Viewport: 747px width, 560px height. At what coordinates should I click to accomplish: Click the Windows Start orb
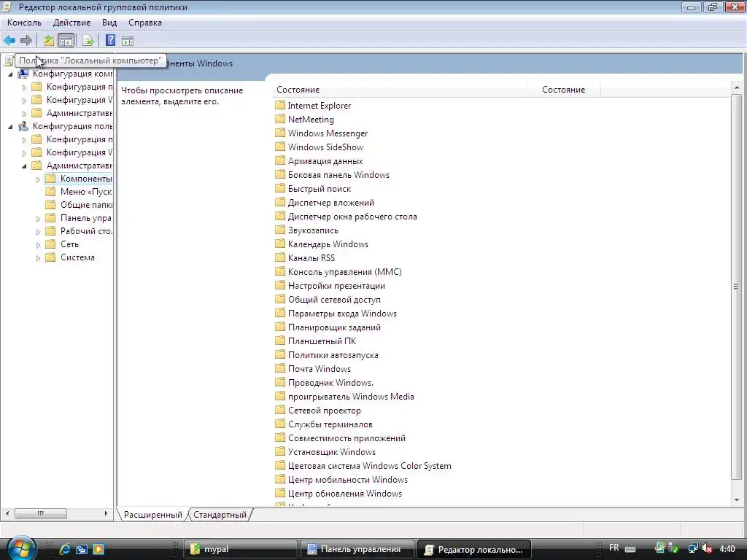tap(21, 548)
